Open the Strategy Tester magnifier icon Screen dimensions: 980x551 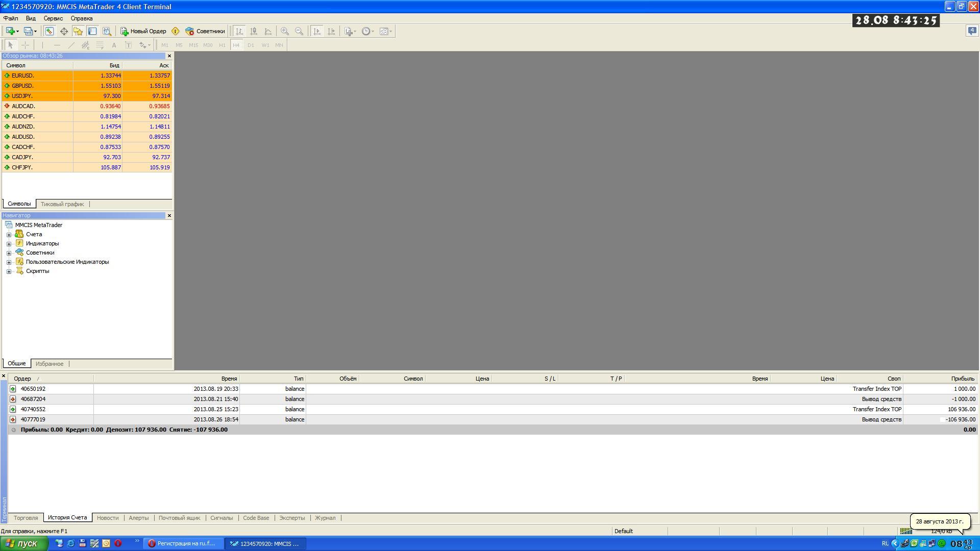(107, 31)
